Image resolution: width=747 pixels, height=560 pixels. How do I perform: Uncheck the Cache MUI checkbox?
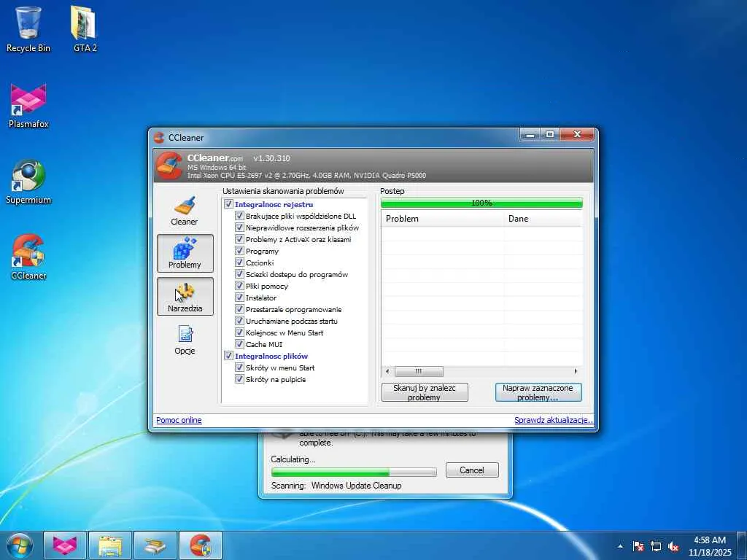[239, 344]
